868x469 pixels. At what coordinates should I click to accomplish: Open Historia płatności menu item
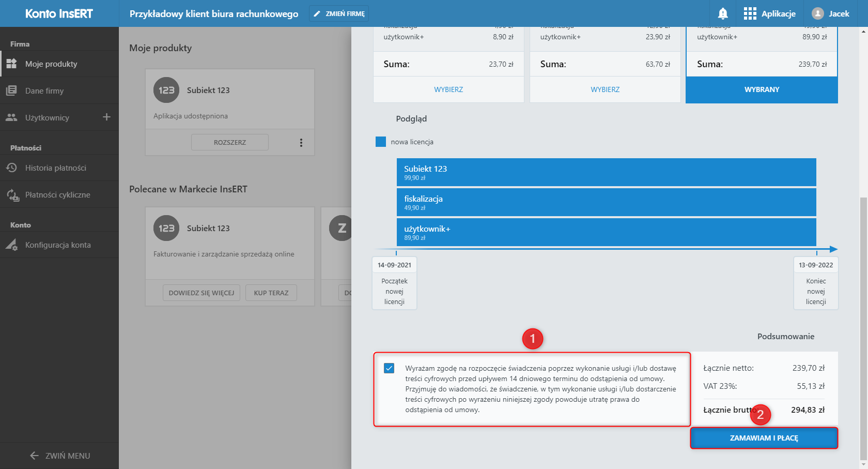click(x=59, y=168)
